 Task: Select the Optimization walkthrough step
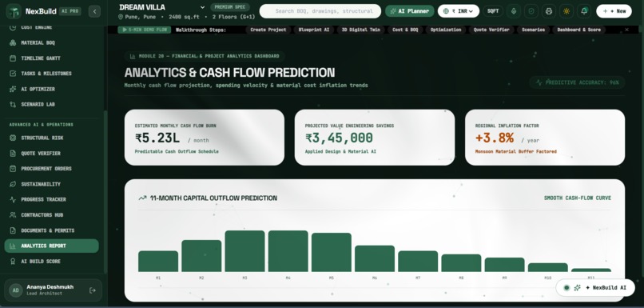click(446, 30)
